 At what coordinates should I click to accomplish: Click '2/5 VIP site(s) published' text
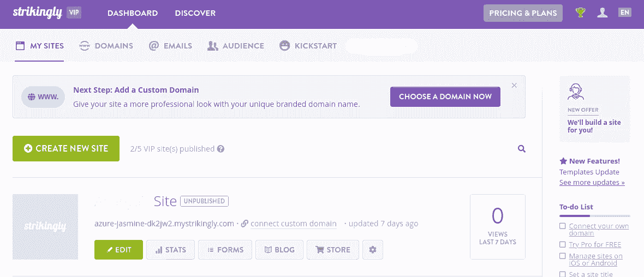coord(172,148)
